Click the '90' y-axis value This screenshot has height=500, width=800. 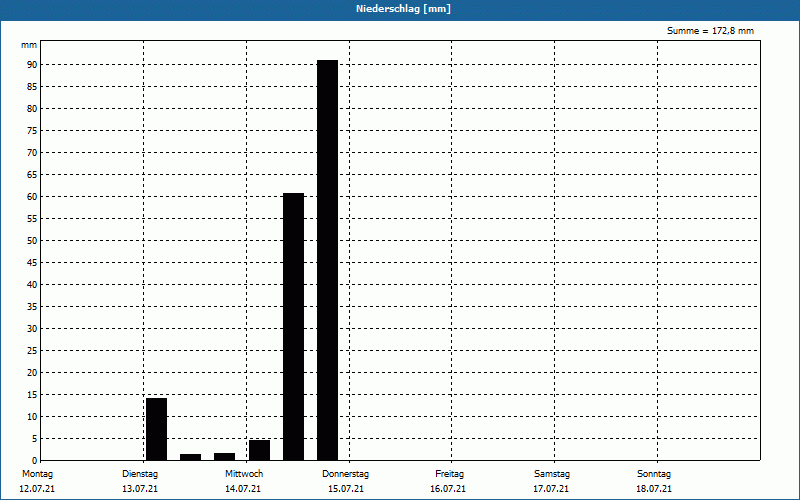[x=32, y=65]
